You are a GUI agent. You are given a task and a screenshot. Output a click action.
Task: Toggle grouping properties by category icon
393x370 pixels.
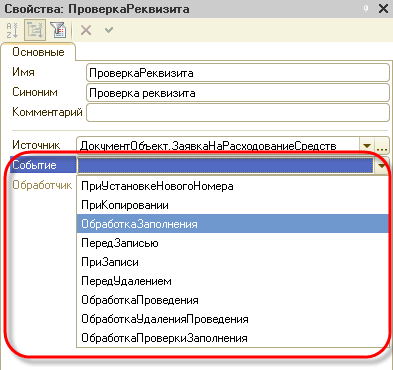click(35, 30)
